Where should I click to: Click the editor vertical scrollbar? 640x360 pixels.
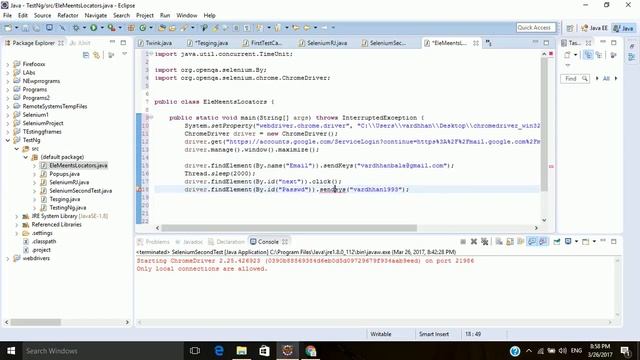[544, 124]
